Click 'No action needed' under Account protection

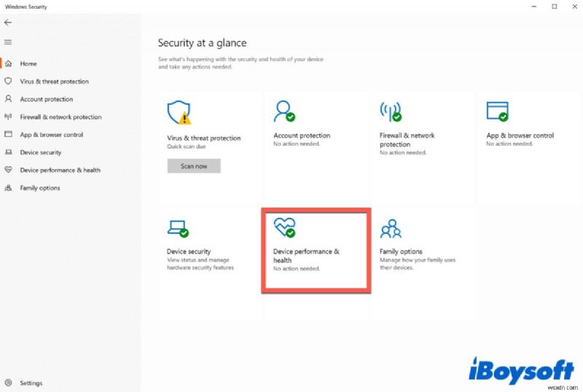pos(297,144)
